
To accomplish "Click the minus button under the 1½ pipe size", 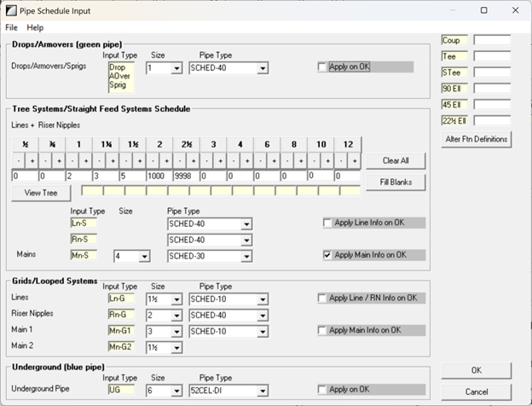I will pos(125,160).
